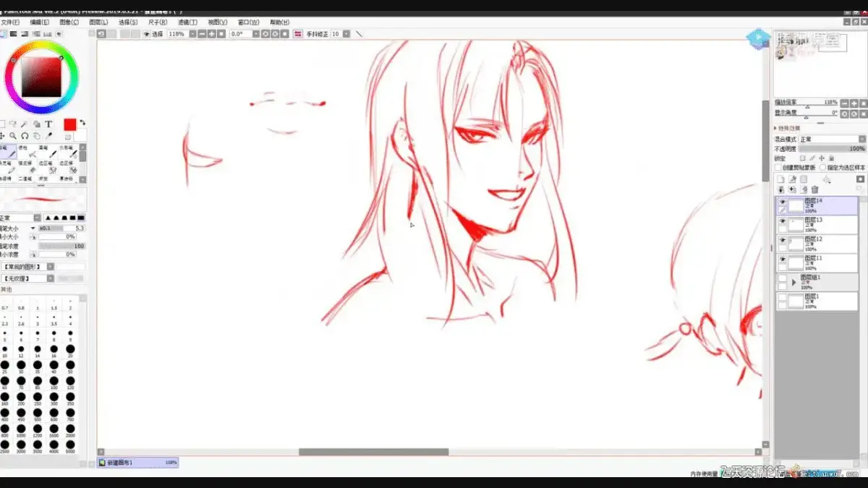Screen dimensions: 868x488
Task: Click the transparent color toggle icon
Action: pyautogui.click(x=68, y=137)
